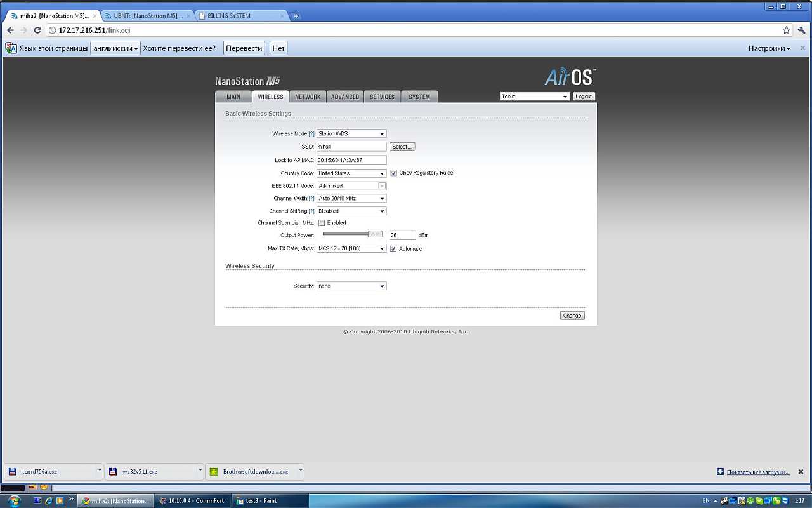The image size is (812, 508).
Task: Open the Tools dropdown
Action: 535,97
